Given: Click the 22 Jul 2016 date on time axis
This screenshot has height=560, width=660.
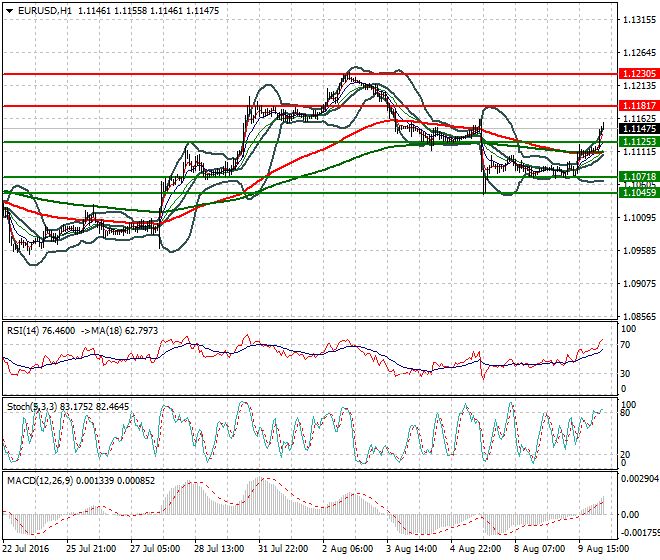Looking at the screenshot, I should pos(27,549).
